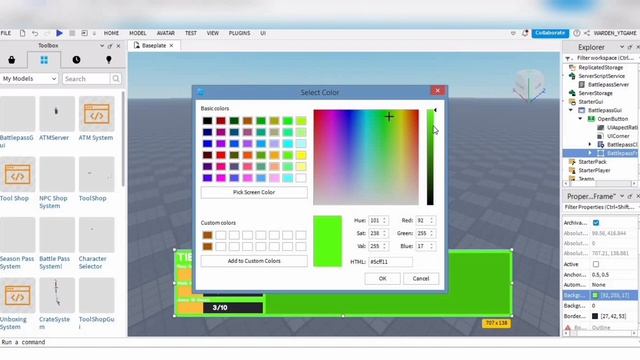Adjust the Red value stepper

pos(432,220)
